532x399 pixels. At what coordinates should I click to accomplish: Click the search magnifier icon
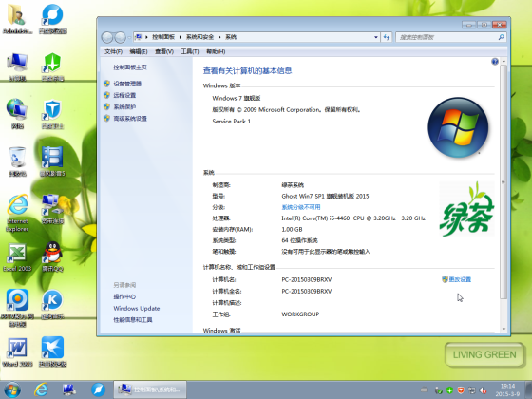click(x=501, y=37)
